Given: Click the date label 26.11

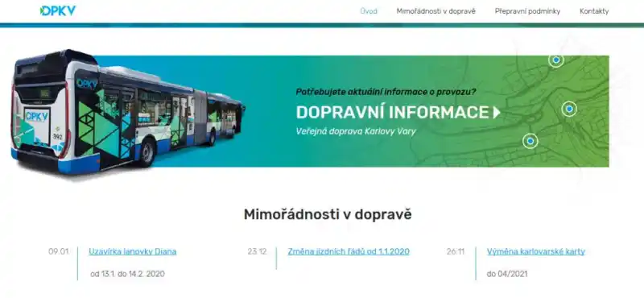Looking at the screenshot, I should pyautogui.click(x=456, y=251).
